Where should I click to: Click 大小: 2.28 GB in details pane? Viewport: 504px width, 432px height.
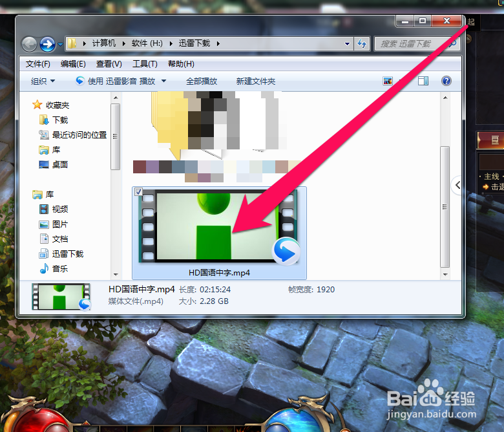[204, 301]
